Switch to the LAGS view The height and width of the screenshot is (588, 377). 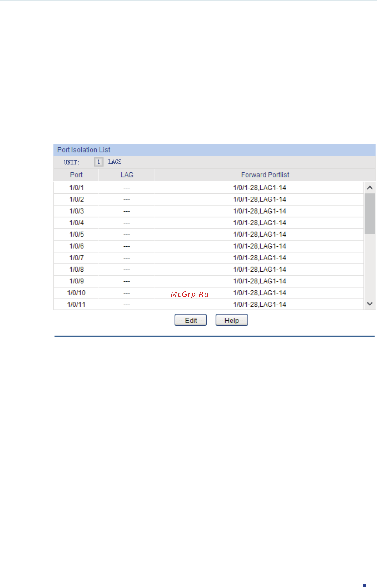115,162
